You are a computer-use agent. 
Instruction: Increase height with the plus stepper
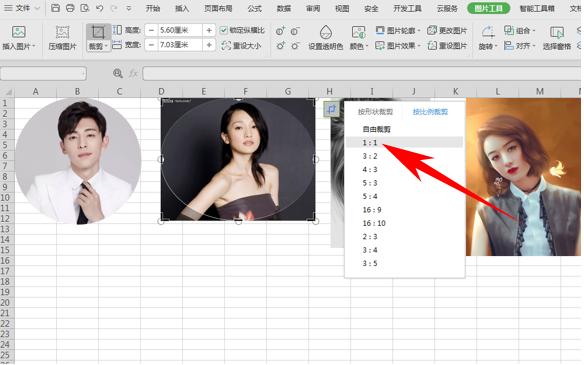click(x=209, y=30)
